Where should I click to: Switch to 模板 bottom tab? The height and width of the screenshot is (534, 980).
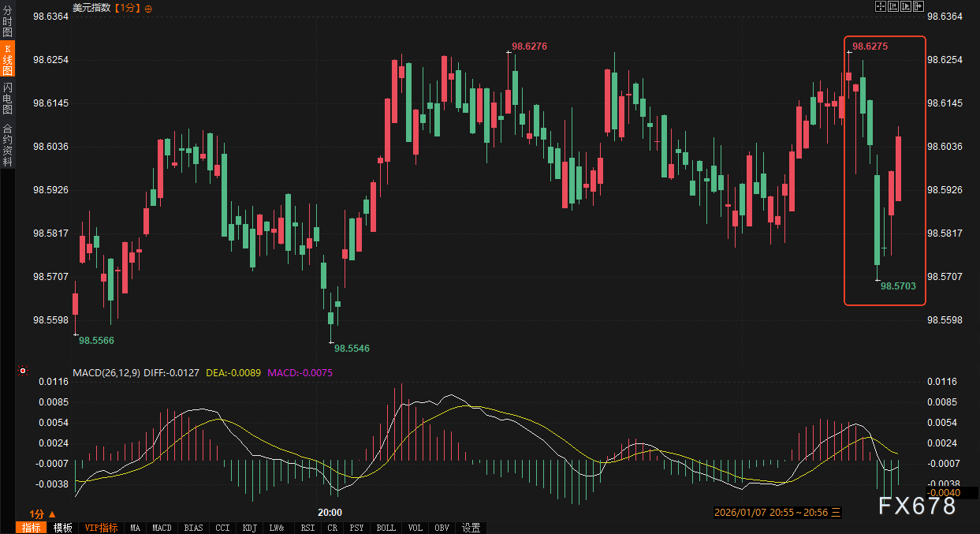[62, 528]
